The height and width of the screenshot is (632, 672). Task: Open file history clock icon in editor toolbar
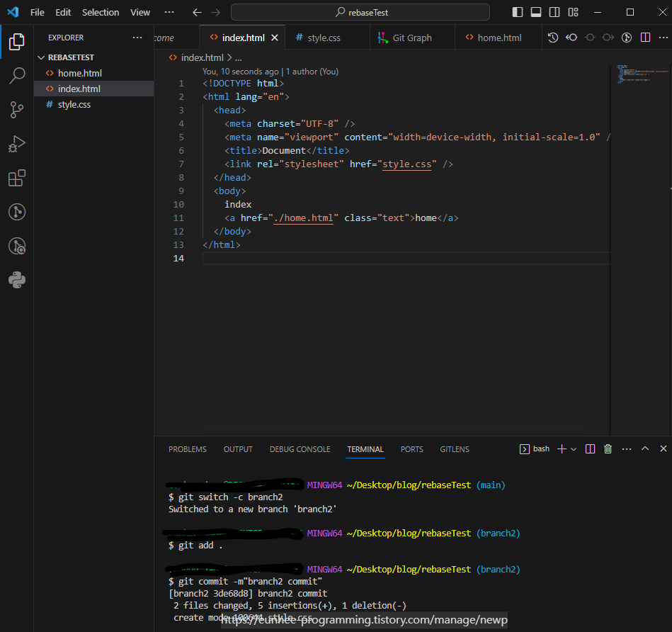tap(553, 38)
